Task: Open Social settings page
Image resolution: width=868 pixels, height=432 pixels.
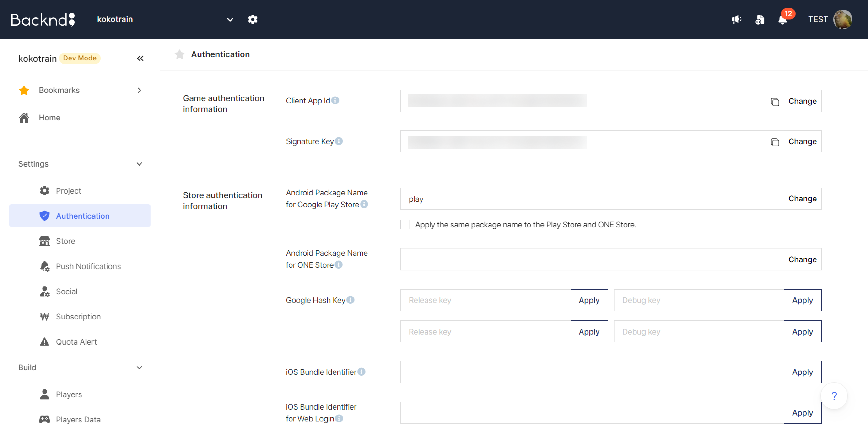Action: (x=80, y=292)
